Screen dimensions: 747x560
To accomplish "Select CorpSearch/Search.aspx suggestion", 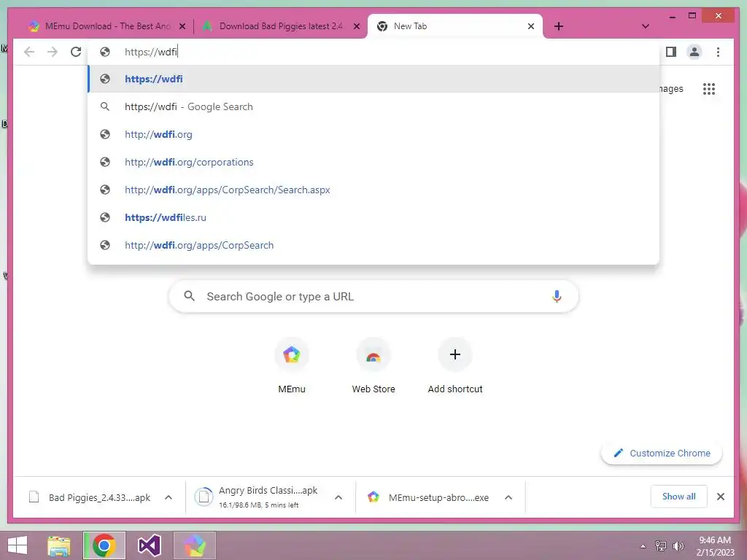I will 373,190.
